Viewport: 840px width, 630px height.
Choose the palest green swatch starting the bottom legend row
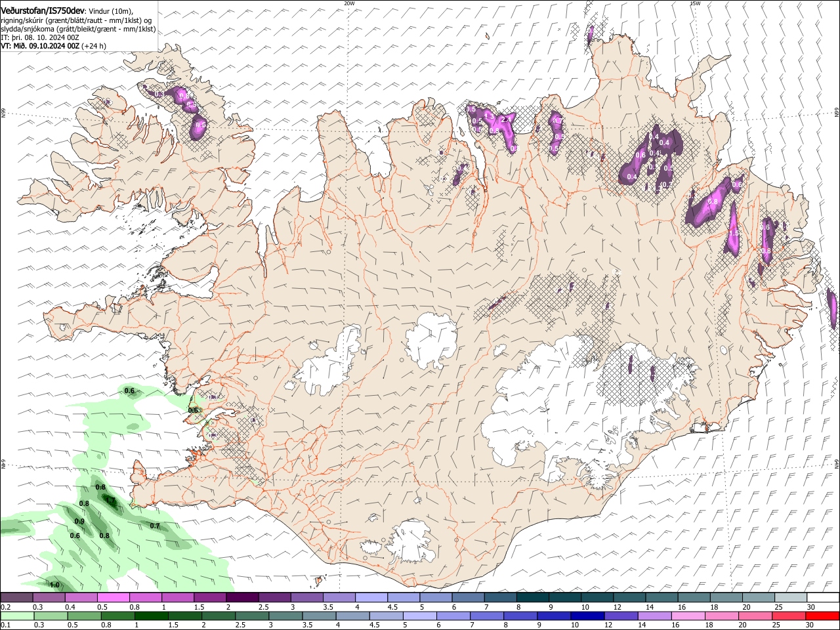[x=17, y=616]
